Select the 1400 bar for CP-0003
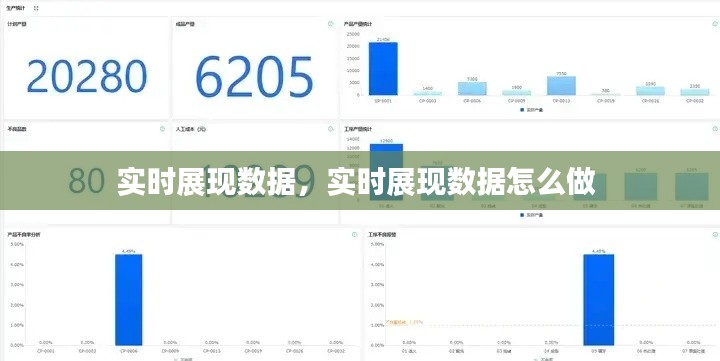The height and width of the screenshot is (361, 720). click(428, 93)
